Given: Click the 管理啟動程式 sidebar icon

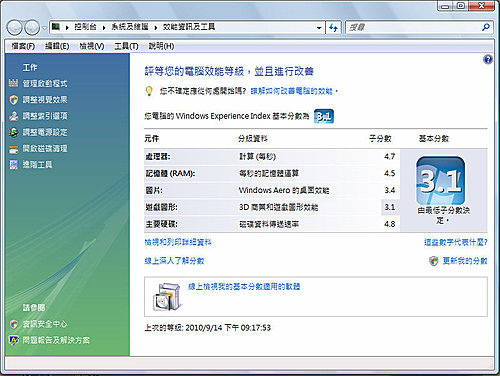Looking at the screenshot, I should 13,83.
